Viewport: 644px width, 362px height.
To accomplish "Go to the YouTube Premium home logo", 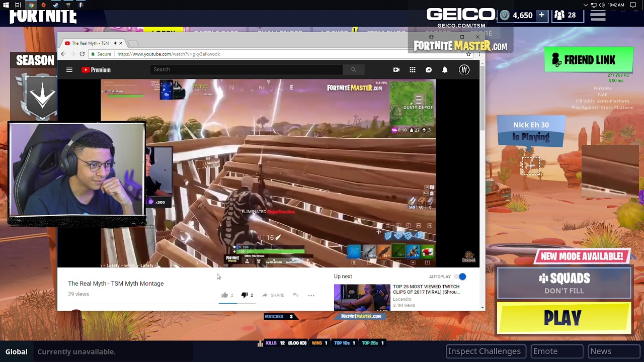I will (x=96, y=70).
